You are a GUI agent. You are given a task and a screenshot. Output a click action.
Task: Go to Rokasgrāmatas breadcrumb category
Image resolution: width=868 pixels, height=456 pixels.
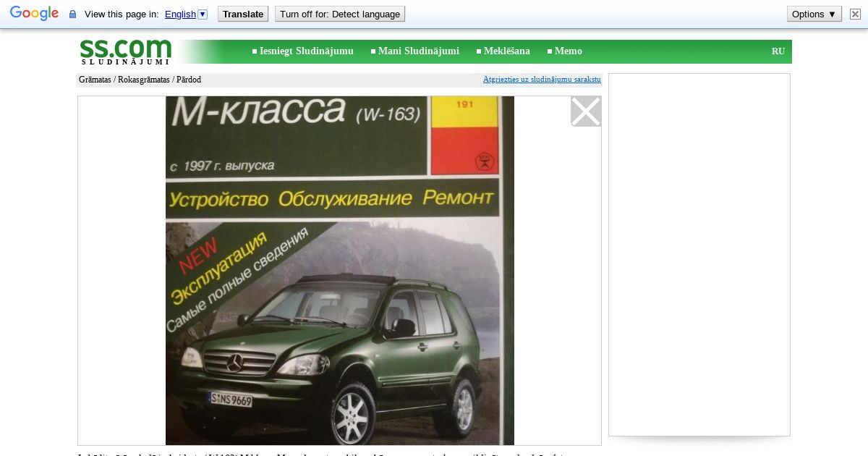144,80
